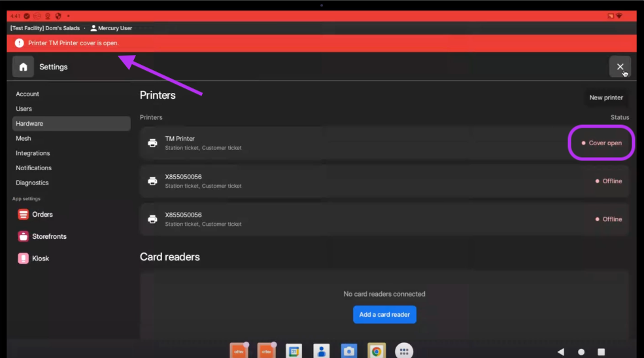Open the Diagnostics settings page
The image size is (644, 358).
coord(32,183)
